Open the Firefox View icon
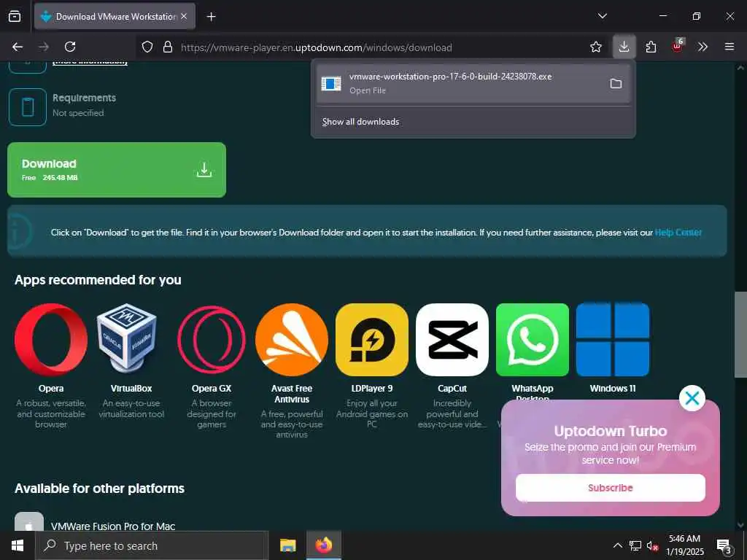 (x=15, y=16)
